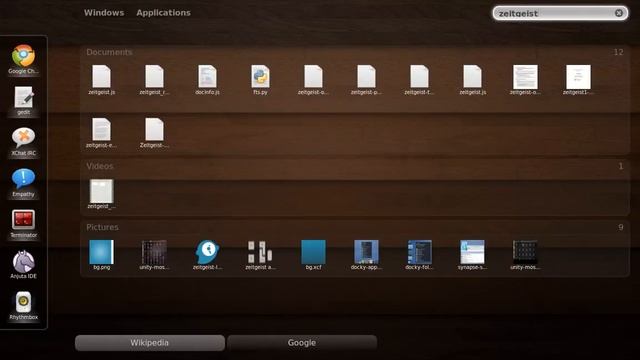Click the Pictures result count 9

tap(620, 227)
